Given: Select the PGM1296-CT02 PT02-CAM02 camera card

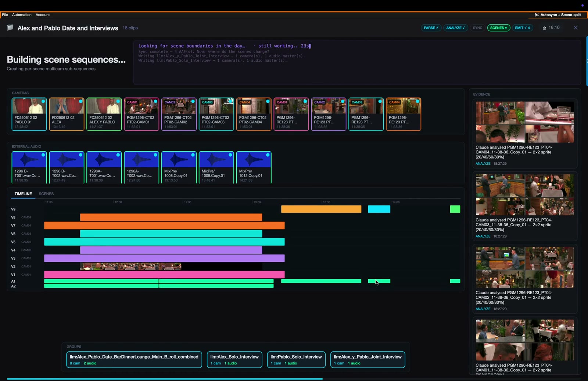Looking at the screenshot, I should coord(179,114).
